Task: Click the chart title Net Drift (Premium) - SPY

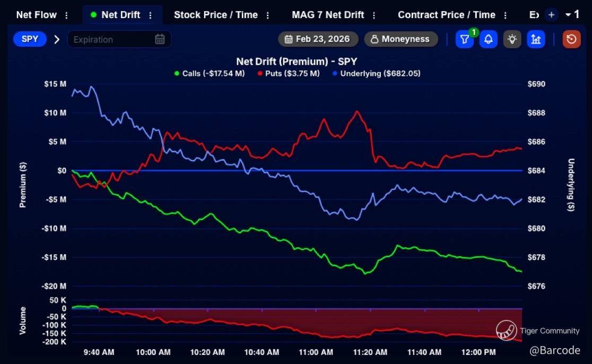Action: [x=297, y=62]
